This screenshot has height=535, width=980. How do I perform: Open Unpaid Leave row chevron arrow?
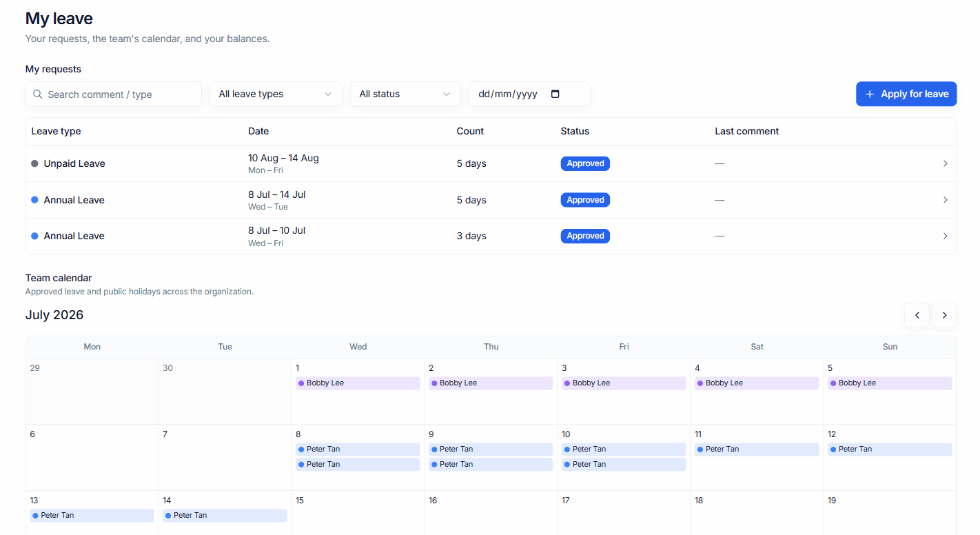[945, 163]
